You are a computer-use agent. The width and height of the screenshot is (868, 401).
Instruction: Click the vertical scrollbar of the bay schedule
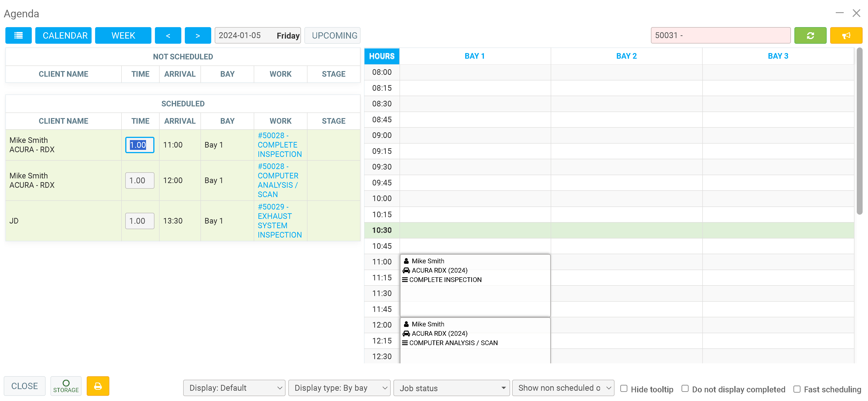coord(860,132)
